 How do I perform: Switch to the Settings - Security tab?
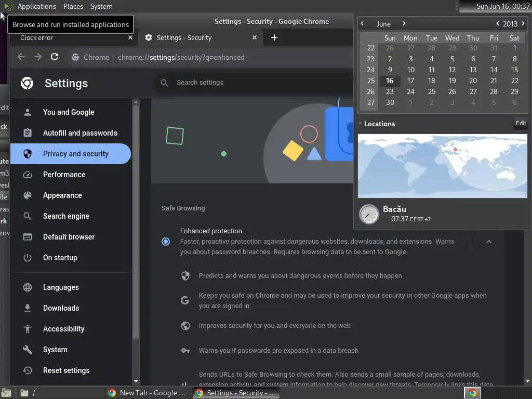[x=201, y=37]
